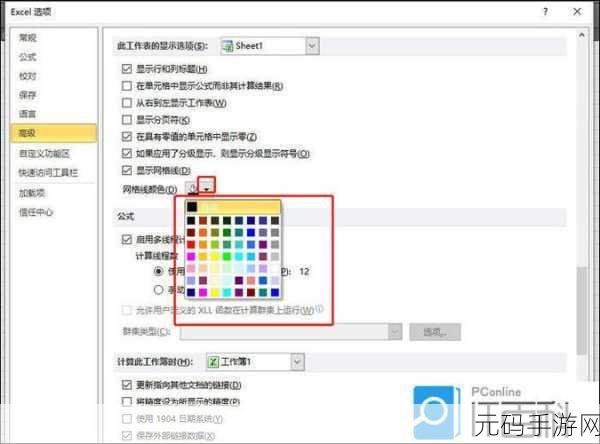Toggle the outline symbols checkbox (O)
Viewport: 600px width, 444px height.
pyautogui.click(x=127, y=153)
